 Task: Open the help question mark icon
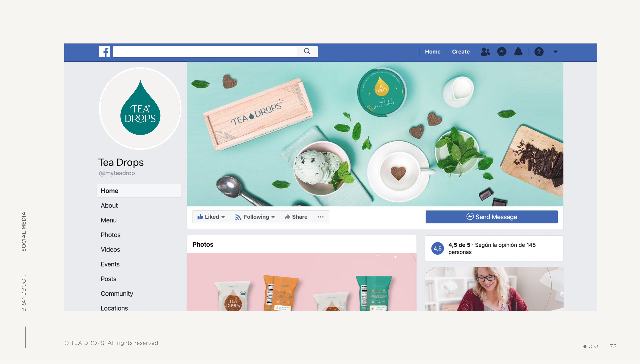(x=539, y=52)
